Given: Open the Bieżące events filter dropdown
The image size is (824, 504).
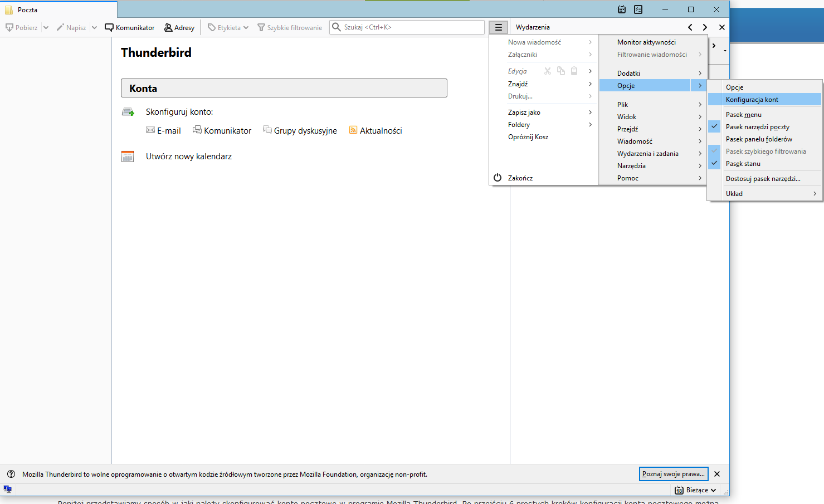Looking at the screenshot, I should [695, 490].
